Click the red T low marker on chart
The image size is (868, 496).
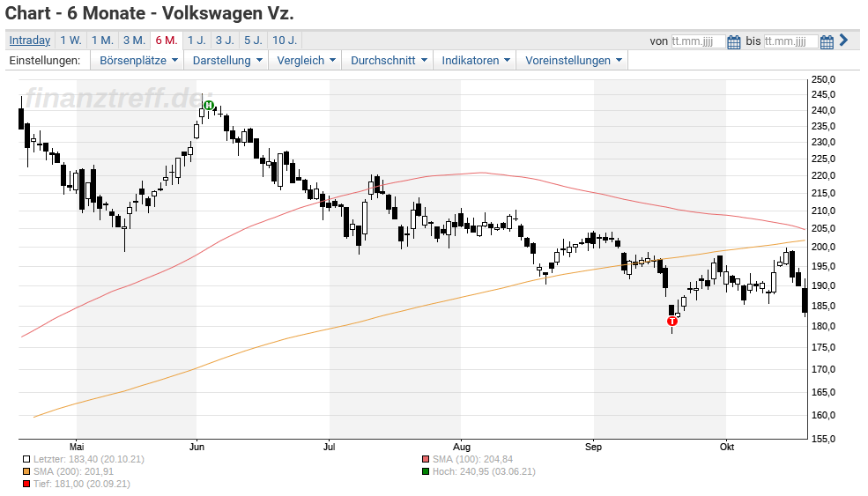672,321
